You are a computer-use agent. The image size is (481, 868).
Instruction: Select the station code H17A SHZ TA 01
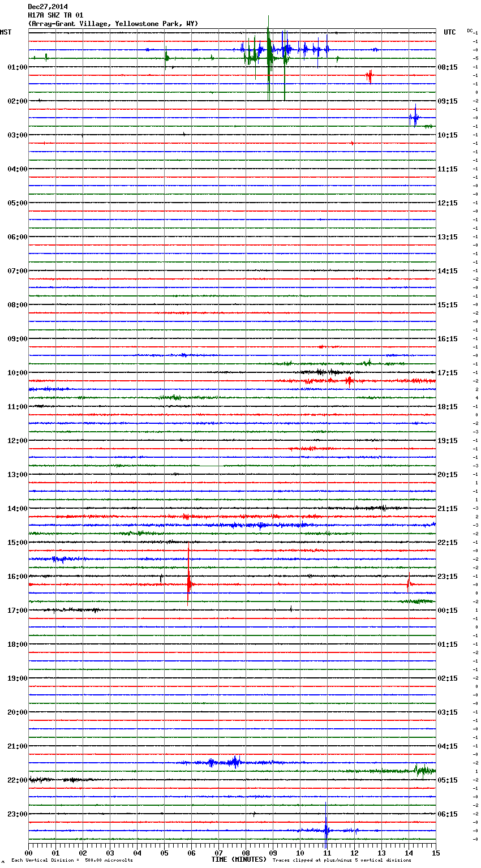coord(55,15)
